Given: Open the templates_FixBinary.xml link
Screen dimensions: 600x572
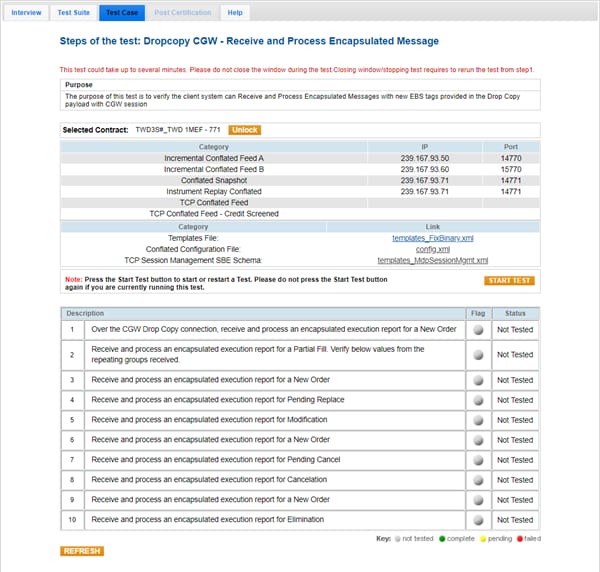Looking at the screenshot, I should (x=432, y=238).
